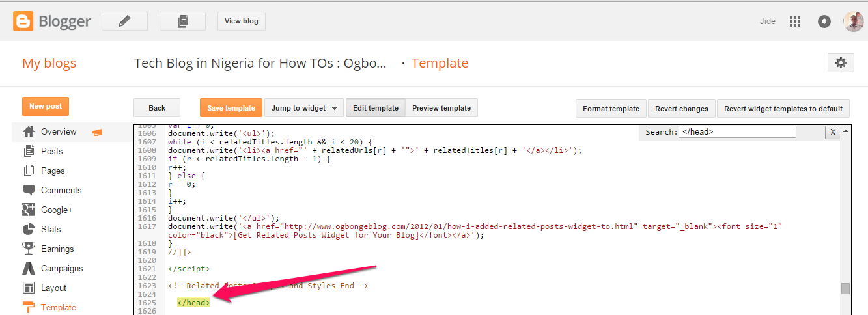
Task: Click the Save template button
Action: click(x=231, y=108)
